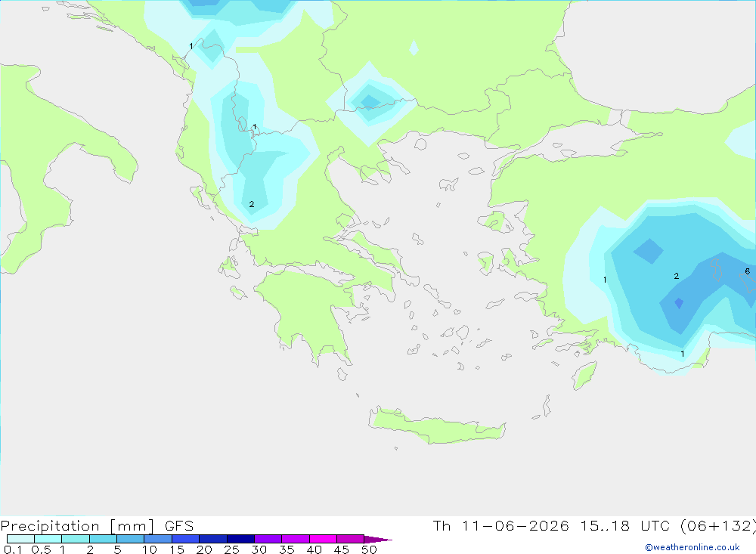Select the 2–5 mm legend color swatch

pyautogui.click(x=103, y=539)
